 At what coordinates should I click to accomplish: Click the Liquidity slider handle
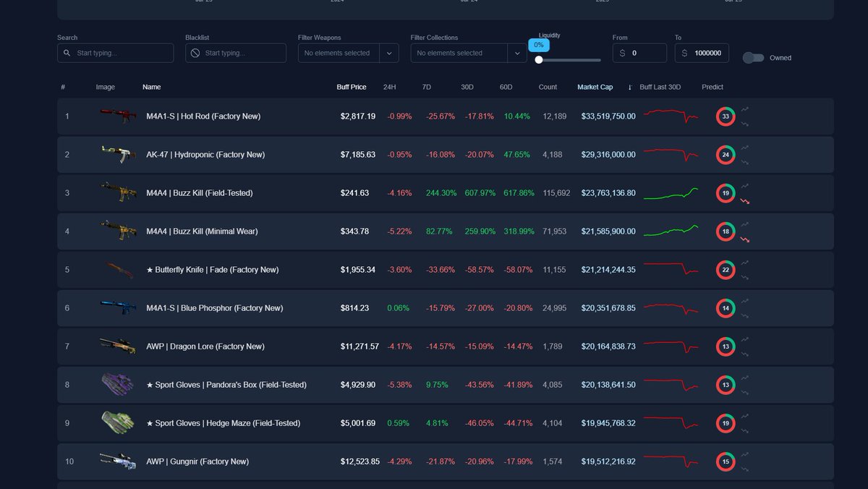pyautogui.click(x=538, y=60)
